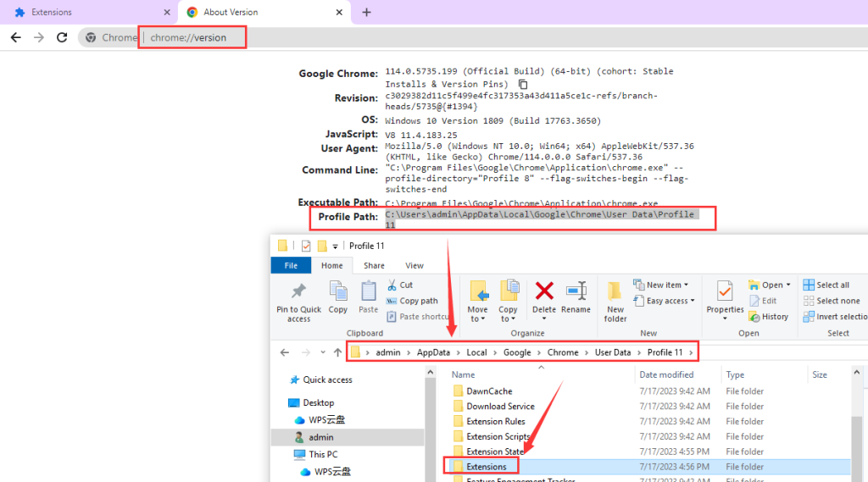868x482 pixels.
Task: Open the Copy to menu
Action: 508,302
